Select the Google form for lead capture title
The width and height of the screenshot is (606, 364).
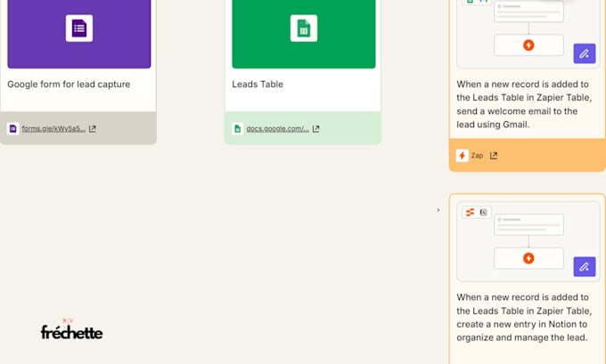69,85
